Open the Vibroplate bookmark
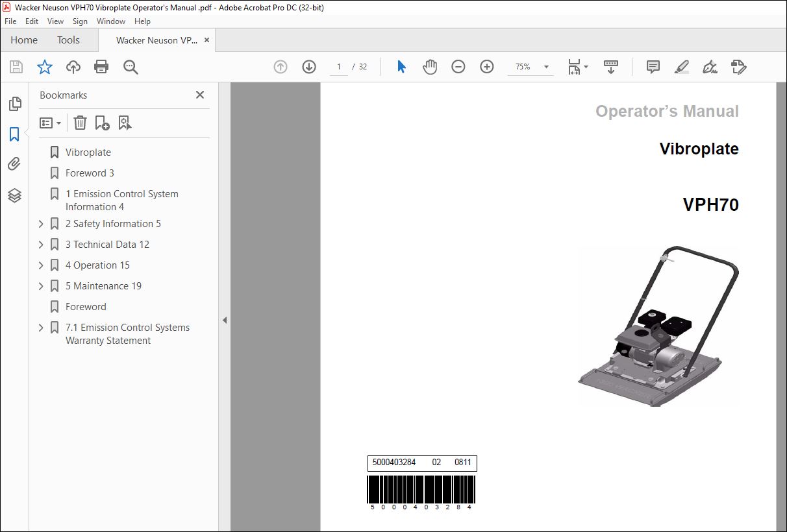787x532 pixels. pos(88,152)
